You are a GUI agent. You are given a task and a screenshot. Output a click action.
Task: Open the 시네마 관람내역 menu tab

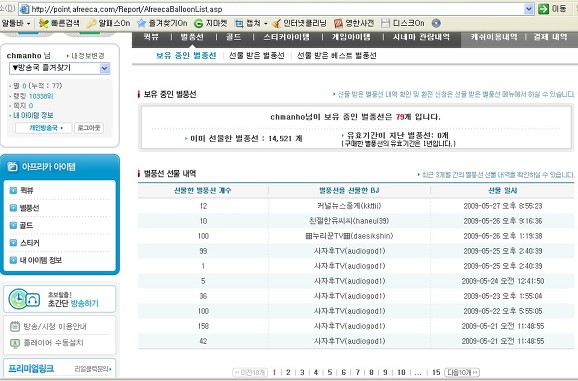click(421, 37)
